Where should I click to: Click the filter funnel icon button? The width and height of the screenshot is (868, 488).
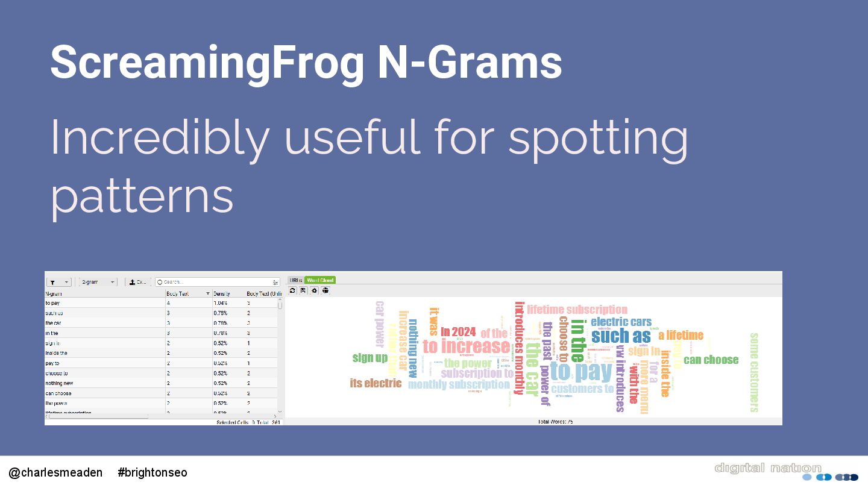tap(53, 282)
